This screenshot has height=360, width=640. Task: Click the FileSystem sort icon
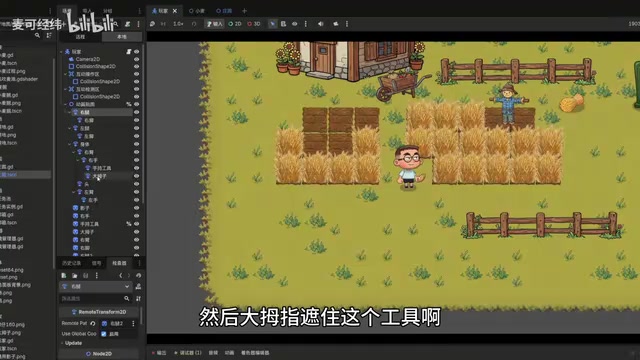pyautogui.click(x=49, y=36)
